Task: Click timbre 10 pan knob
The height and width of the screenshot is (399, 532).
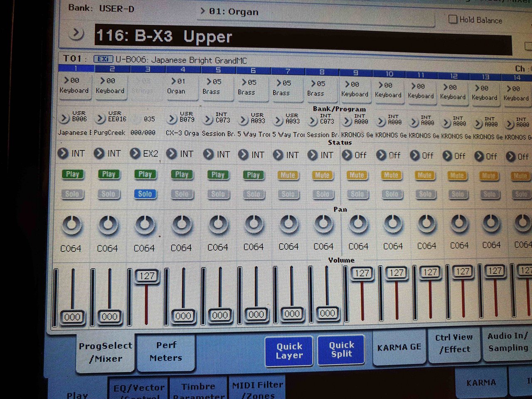Action: pyautogui.click(x=393, y=224)
